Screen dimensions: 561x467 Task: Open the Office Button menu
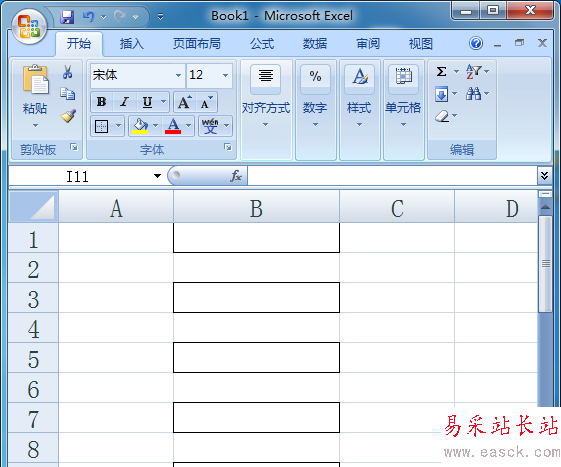(29, 26)
